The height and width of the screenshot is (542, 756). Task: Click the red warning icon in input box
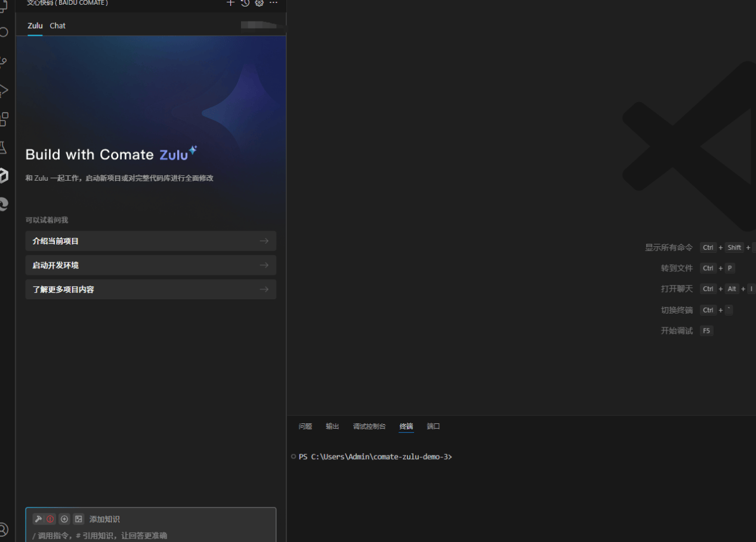pos(50,519)
